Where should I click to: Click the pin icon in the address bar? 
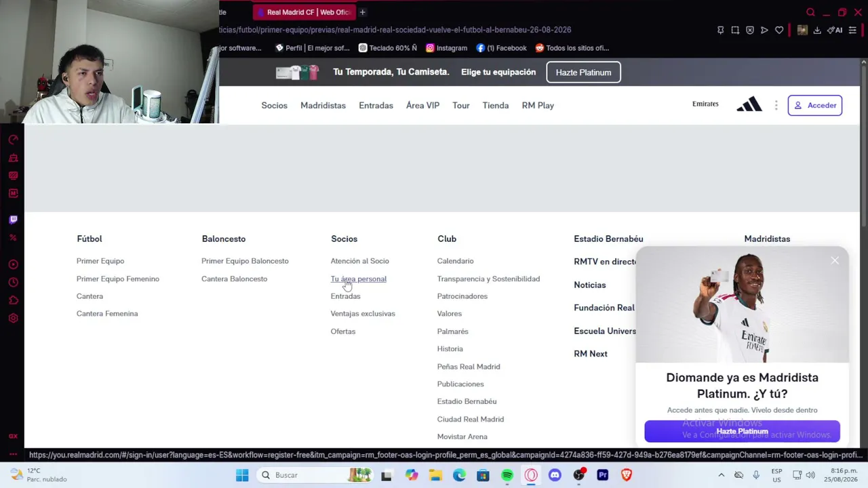720,30
